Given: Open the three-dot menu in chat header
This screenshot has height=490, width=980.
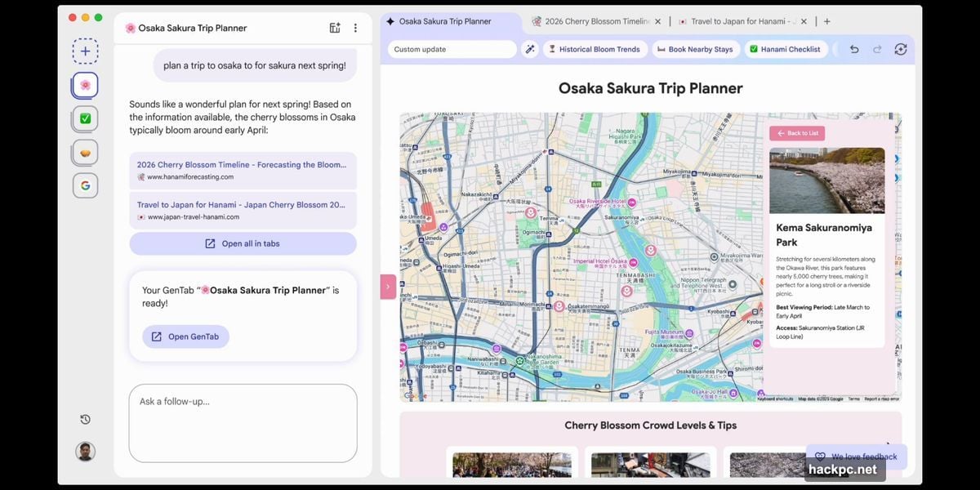Looking at the screenshot, I should (355, 27).
